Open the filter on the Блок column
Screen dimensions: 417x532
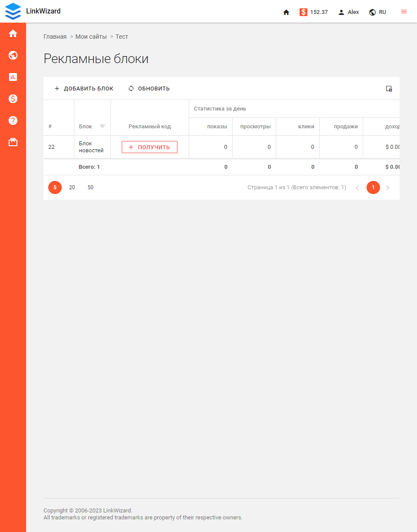click(102, 126)
